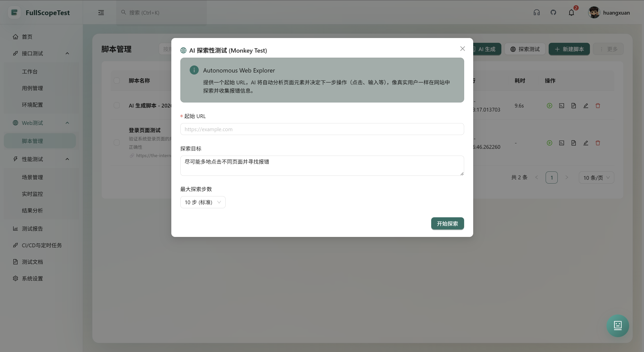
Task: Open the headset support icon
Action: 537,12
